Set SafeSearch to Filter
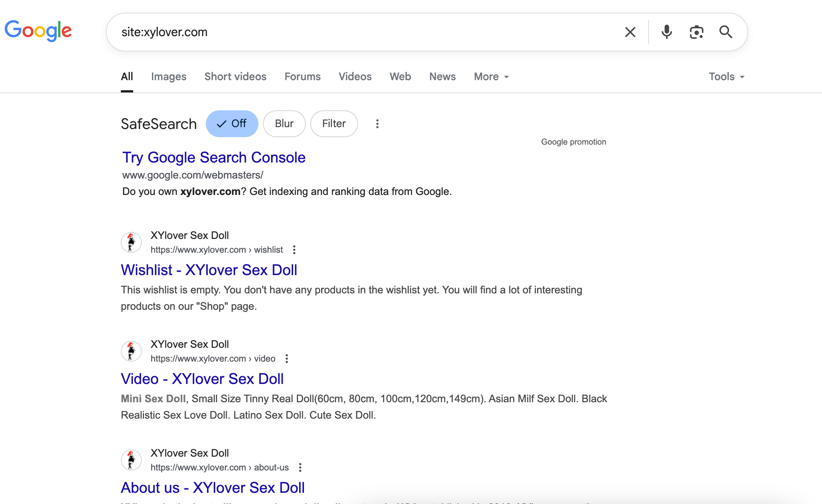This screenshot has width=822, height=504. tap(334, 123)
